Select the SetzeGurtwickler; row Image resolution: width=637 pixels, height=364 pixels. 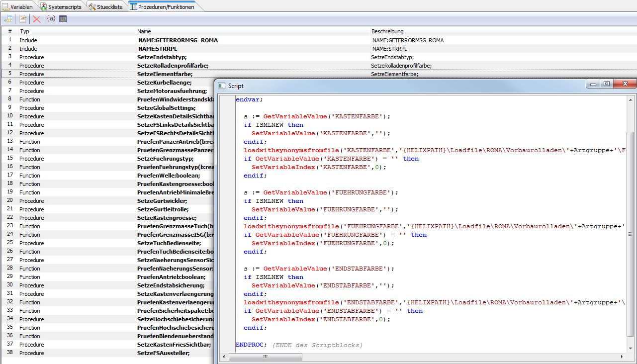pos(162,201)
